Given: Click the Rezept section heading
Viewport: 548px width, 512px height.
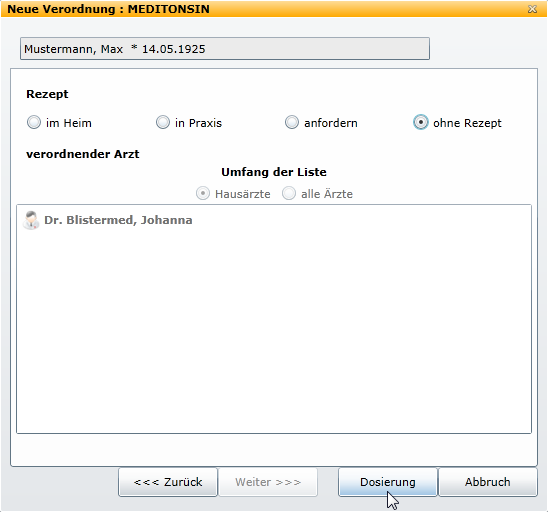Looking at the screenshot, I should (47, 94).
